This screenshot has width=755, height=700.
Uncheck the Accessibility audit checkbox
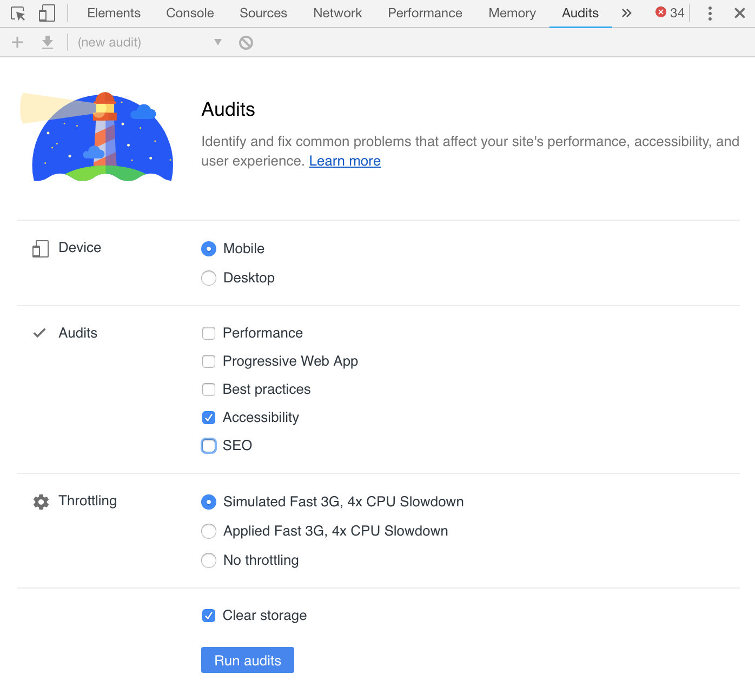point(209,418)
